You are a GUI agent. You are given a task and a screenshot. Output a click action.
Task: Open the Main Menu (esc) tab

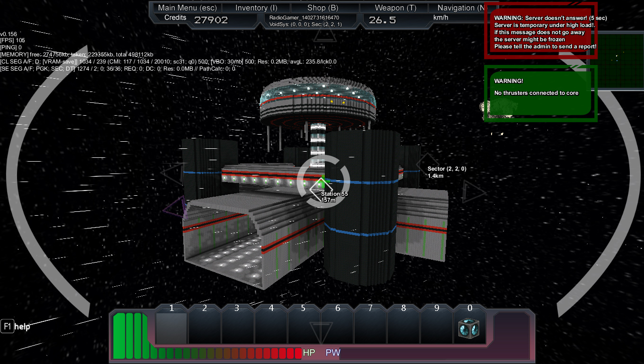pyautogui.click(x=188, y=8)
